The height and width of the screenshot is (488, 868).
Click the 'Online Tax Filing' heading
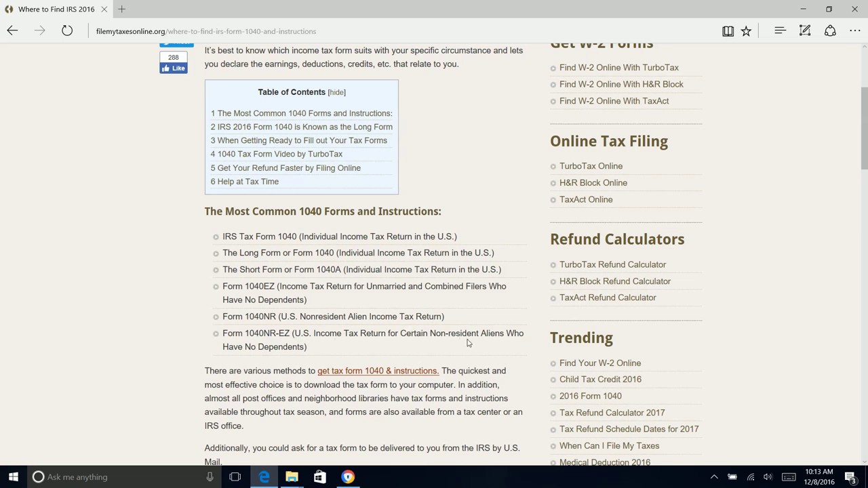pos(609,141)
